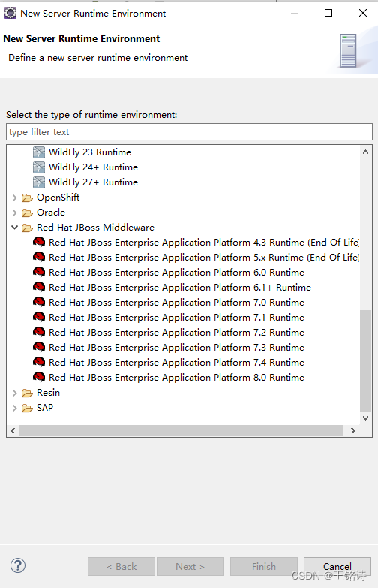Click the Next button
Image resolution: width=378 pixels, height=588 pixels.
coord(190,567)
